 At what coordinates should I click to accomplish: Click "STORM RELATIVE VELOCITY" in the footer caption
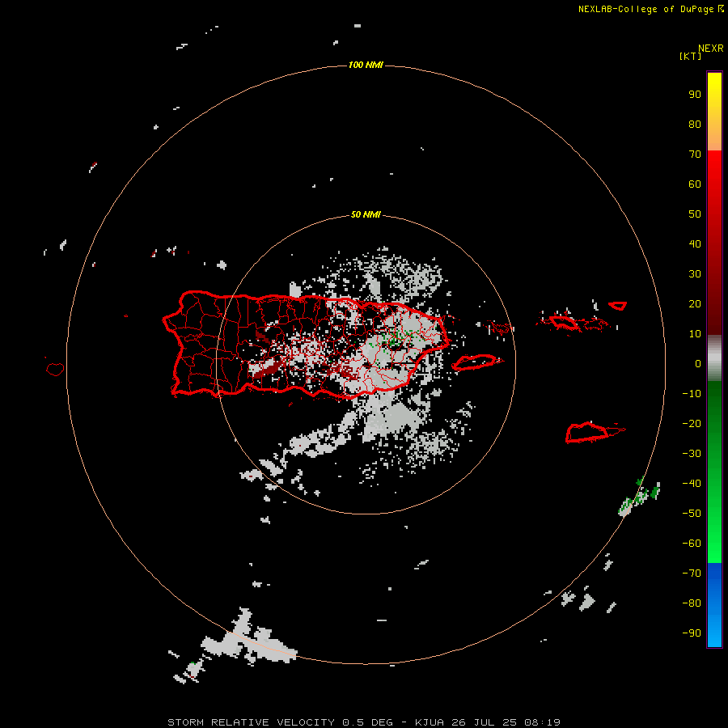pos(251,722)
